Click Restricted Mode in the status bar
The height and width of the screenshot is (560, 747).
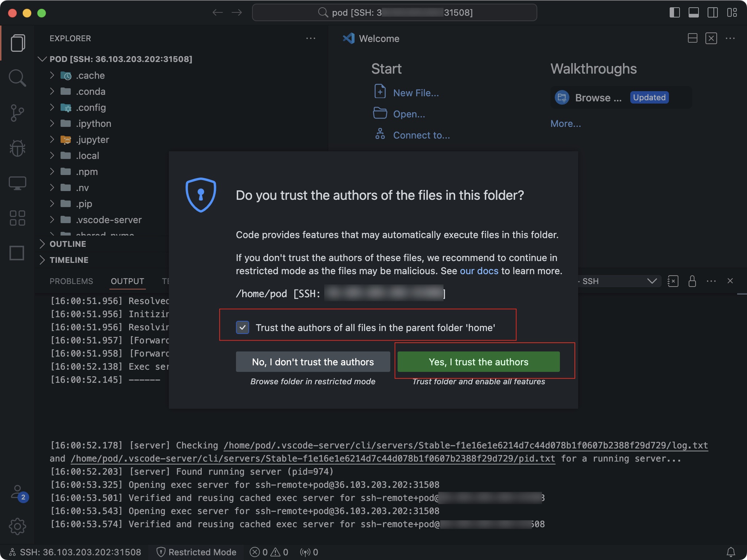196,552
